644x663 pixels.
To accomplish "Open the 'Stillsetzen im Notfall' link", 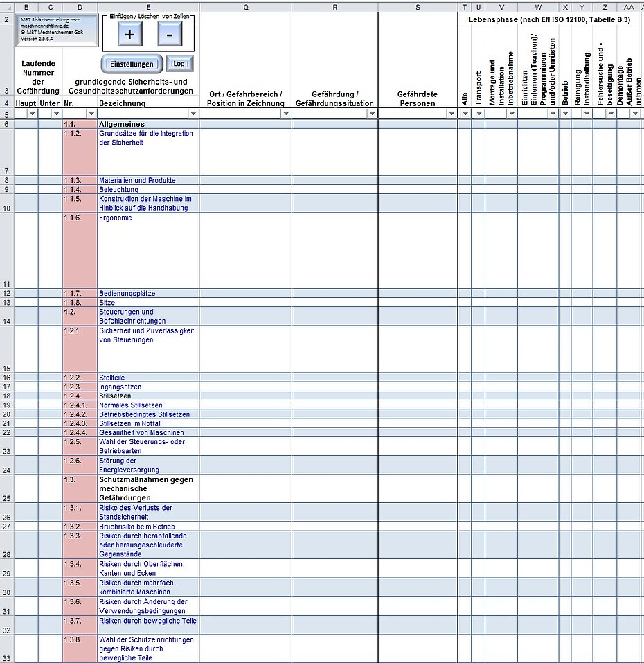I will (x=131, y=423).
